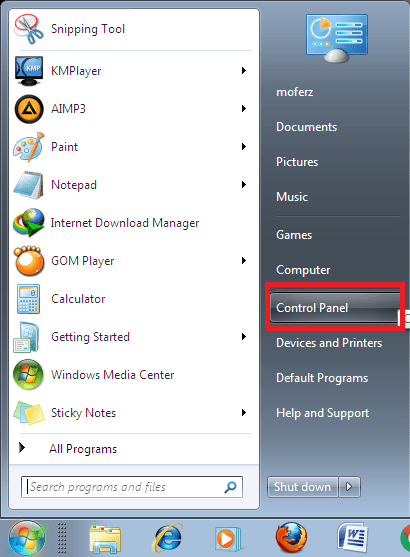The image size is (410, 557).
Task: Open Windows Media Center green orb icon
Action: [x=28, y=375]
